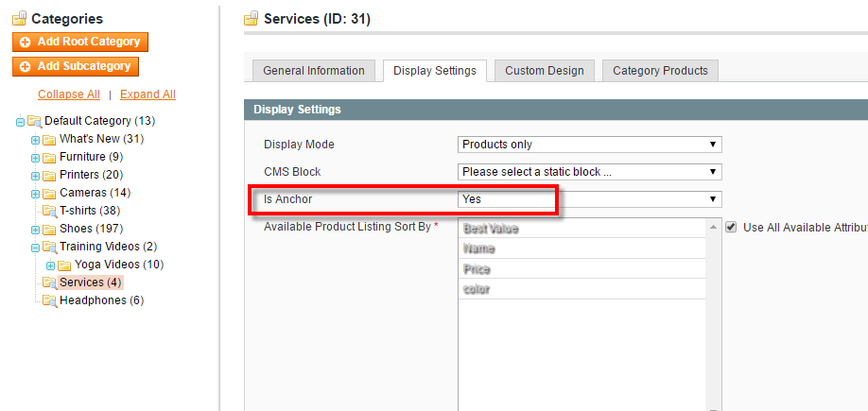Click the T-shirts folder icon
Screen dimensions: 868x411
coord(49,211)
